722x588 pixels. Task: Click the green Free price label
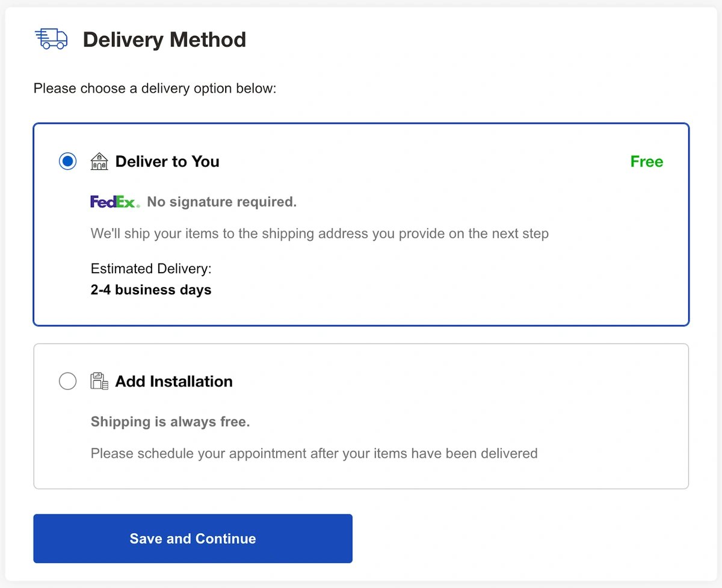[647, 161]
